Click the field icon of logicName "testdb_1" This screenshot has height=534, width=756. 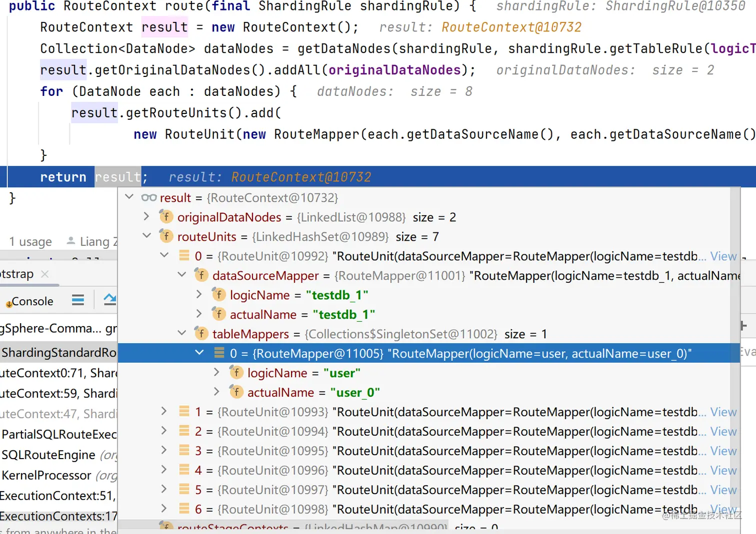click(218, 295)
